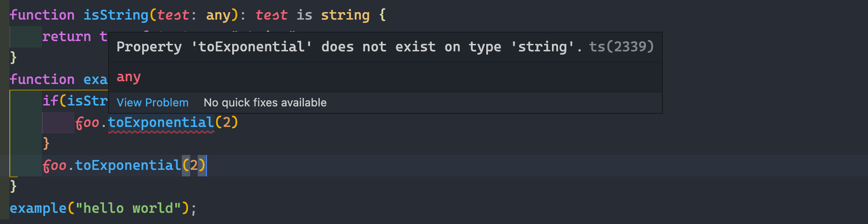Click the return keyword
Screen dimensions: 868x224
pyautogui.click(x=67, y=36)
